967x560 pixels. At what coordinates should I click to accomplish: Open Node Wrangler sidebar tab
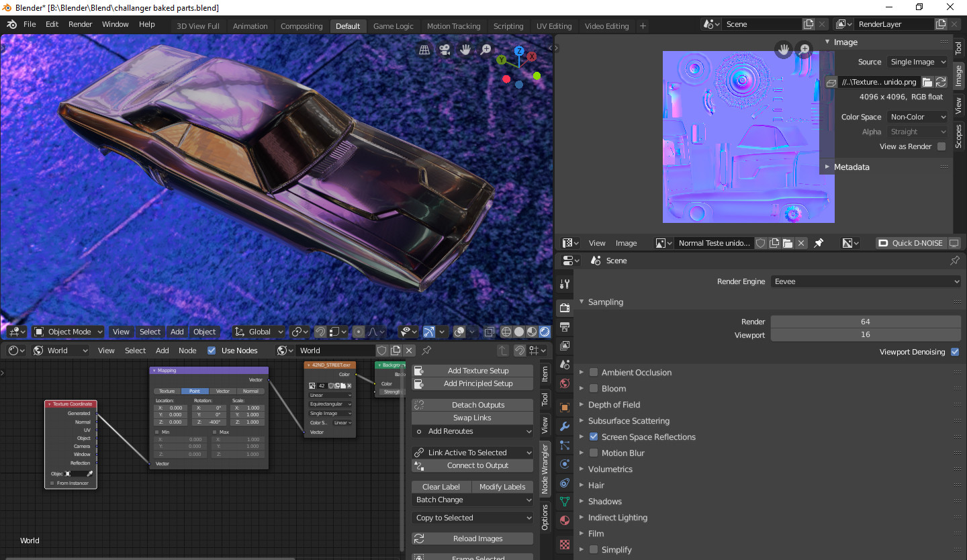pyautogui.click(x=545, y=469)
